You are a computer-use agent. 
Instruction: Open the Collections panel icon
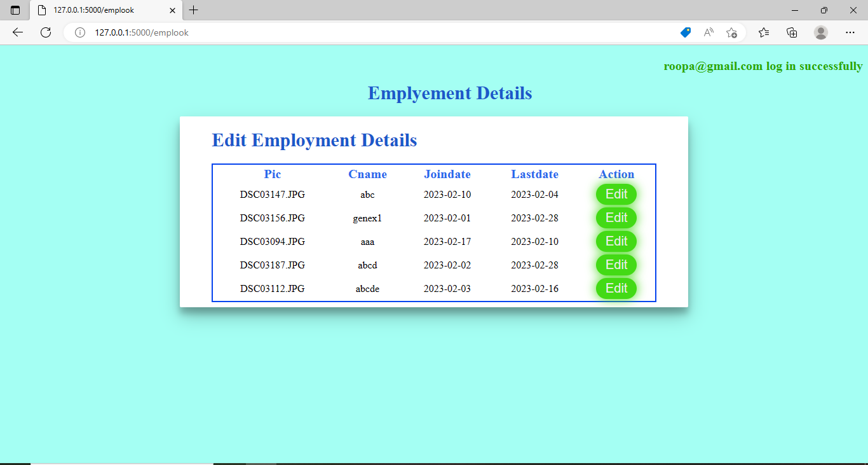(x=792, y=32)
